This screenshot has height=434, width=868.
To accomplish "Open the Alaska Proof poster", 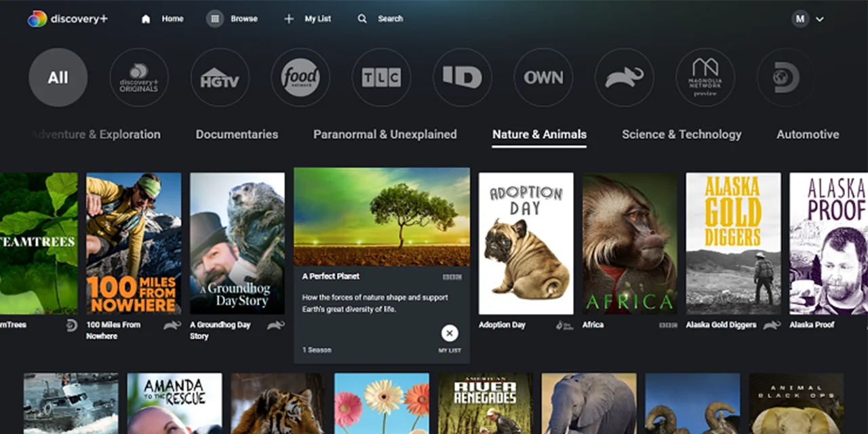I will (829, 243).
